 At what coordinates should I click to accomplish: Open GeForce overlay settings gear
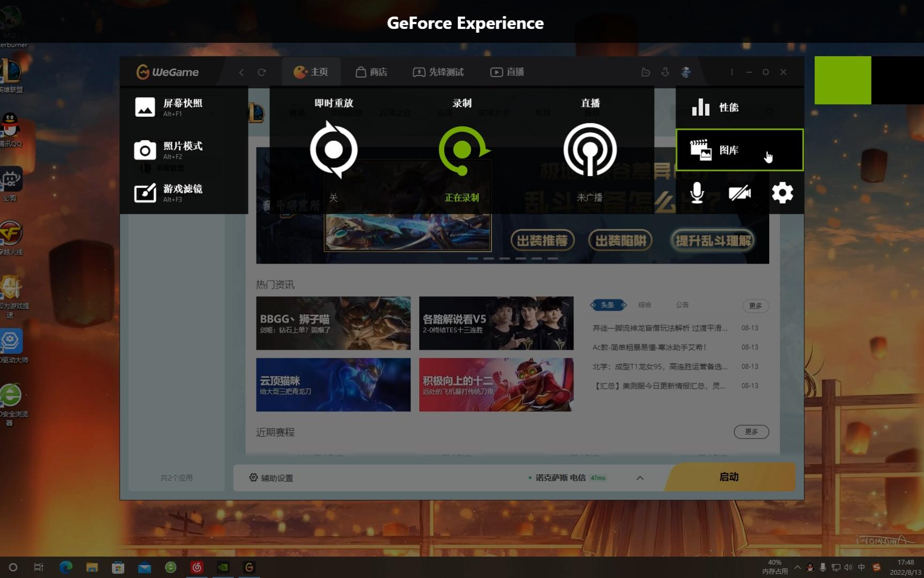click(782, 193)
